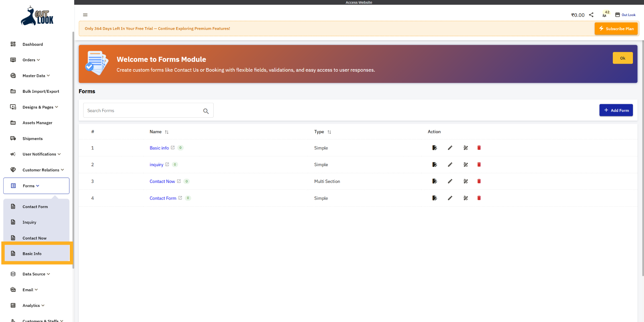
Task: Click the Add Form button
Action: click(x=616, y=110)
